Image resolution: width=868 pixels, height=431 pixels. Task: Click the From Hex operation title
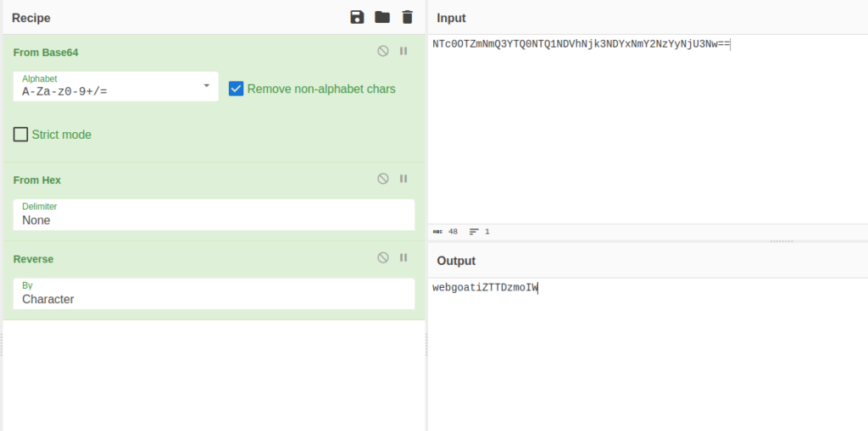tap(37, 180)
